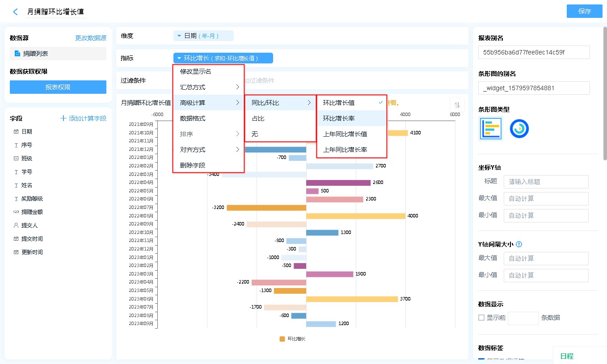
Task: Click the 更改数据源 link
Action: click(x=90, y=38)
